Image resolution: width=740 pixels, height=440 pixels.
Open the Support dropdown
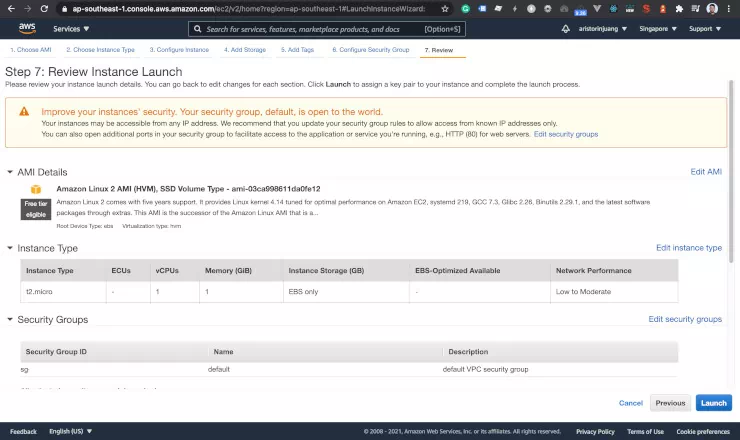[x=705, y=29]
